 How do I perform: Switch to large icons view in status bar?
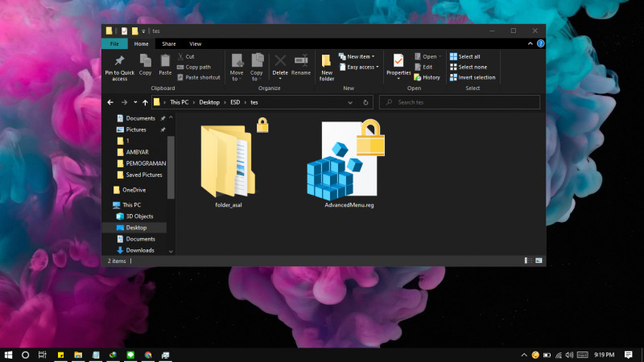coord(539,261)
